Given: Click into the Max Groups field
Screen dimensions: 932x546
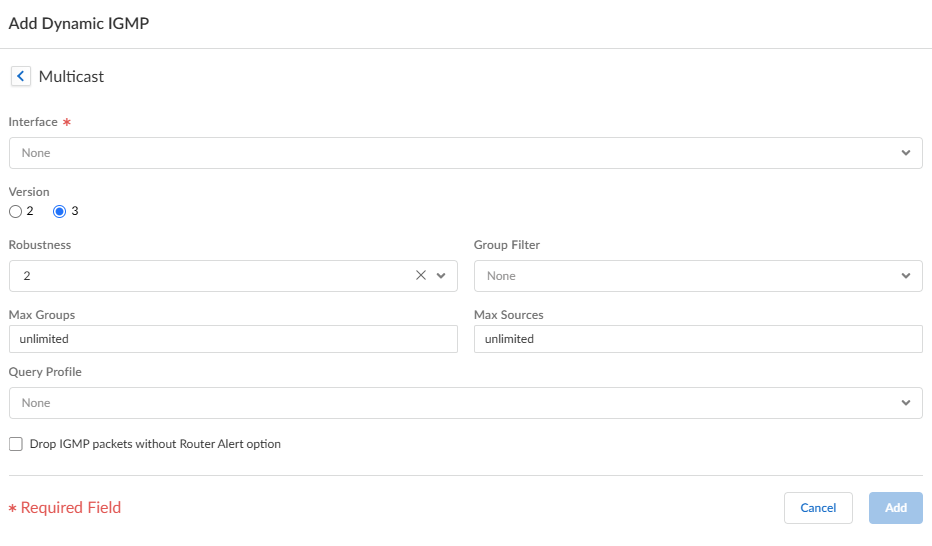Looking at the screenshot, I should pos(232,339).
